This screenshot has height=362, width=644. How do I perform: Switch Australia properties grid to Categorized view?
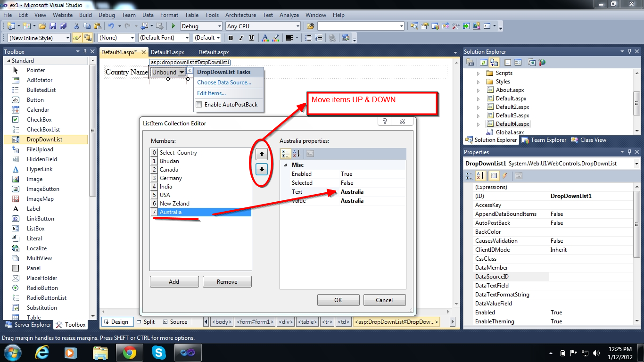(286, 154)
